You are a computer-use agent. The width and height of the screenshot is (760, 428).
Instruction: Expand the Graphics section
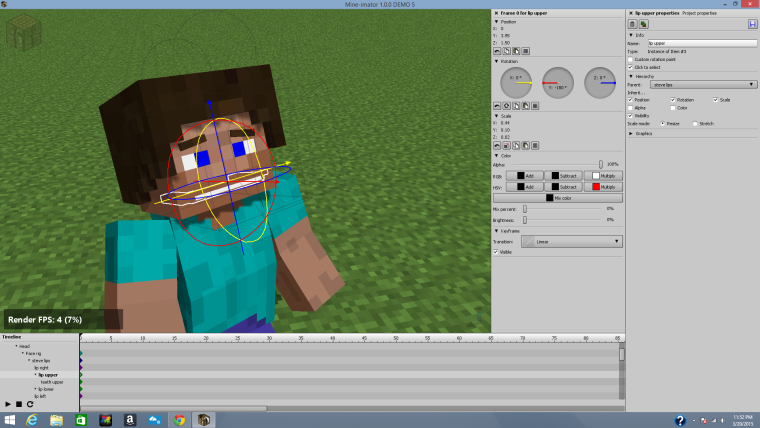631,132
